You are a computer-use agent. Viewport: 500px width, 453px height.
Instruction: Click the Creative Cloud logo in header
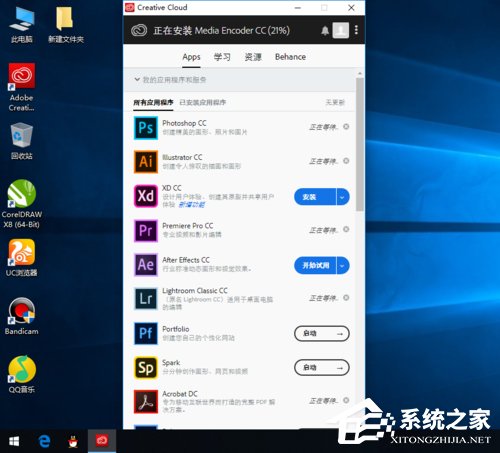[x=139, y=31]
